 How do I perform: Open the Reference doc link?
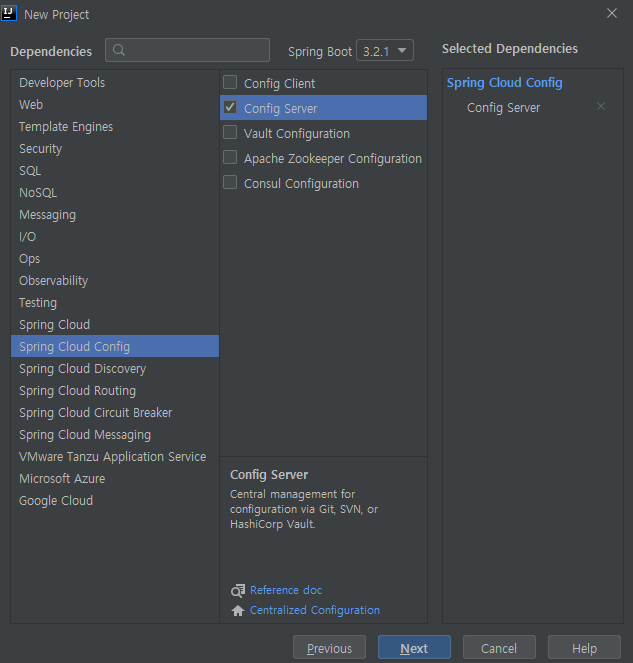[286, 590]
